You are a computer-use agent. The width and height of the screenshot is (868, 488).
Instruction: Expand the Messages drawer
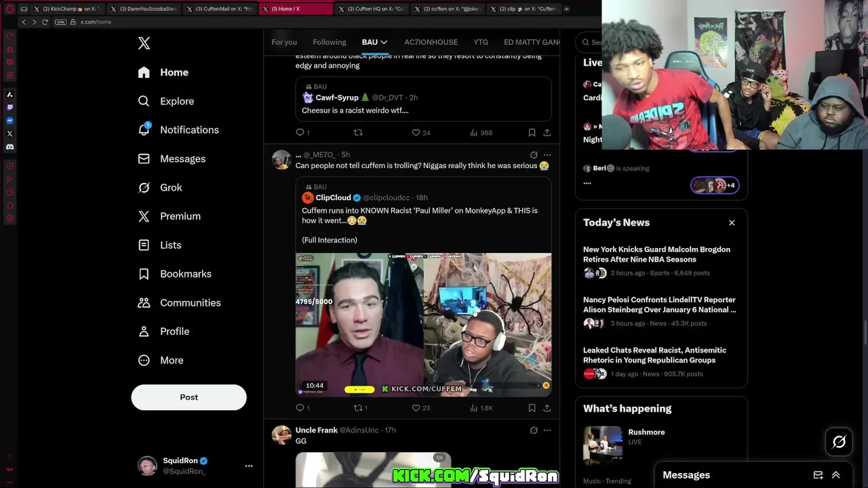(x=835, y=475)
